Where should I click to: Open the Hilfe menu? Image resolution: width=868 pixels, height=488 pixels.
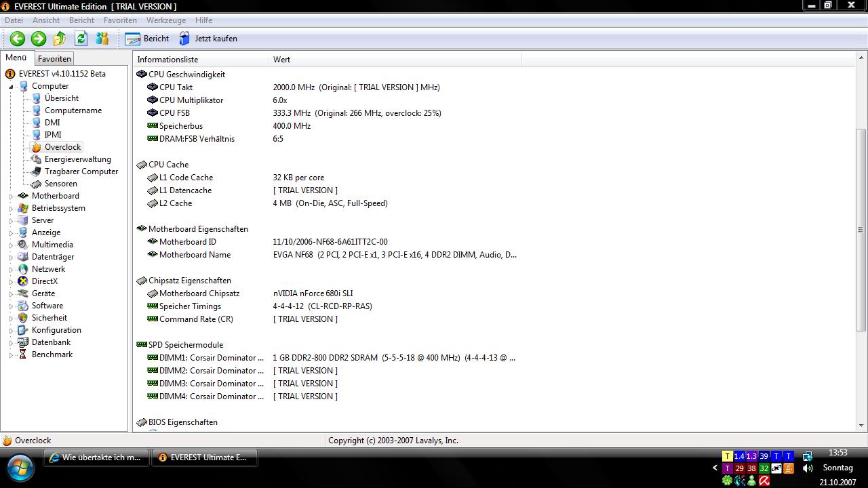(x=203, y=20)
